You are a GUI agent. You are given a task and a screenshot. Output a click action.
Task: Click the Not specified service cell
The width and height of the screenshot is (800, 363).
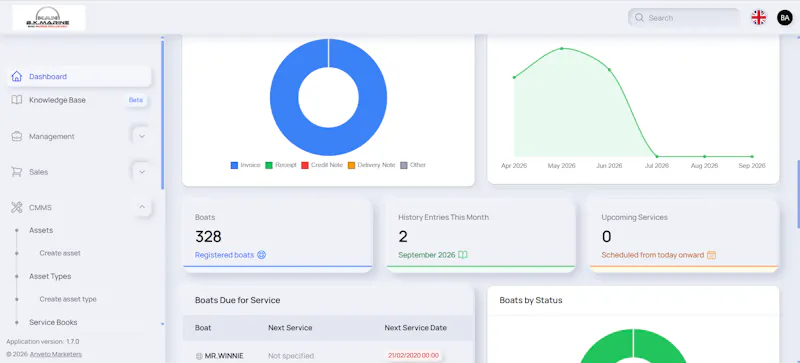pos(291,356)
